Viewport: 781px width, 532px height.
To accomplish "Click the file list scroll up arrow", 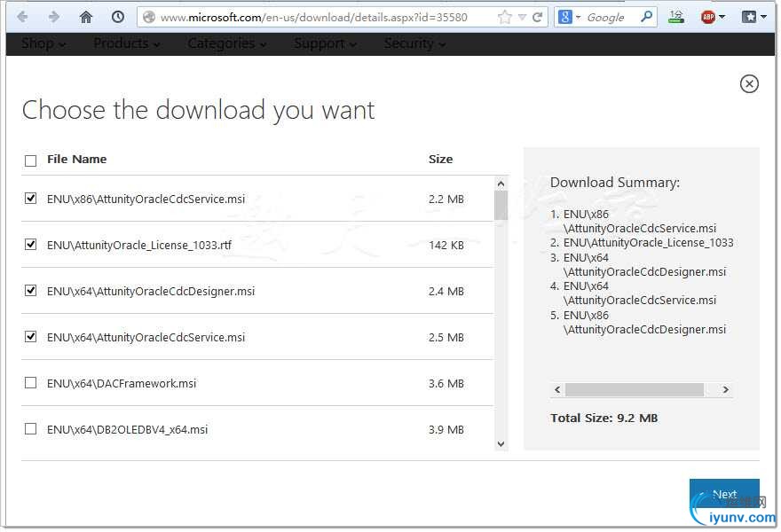I will tap(501, 184).
